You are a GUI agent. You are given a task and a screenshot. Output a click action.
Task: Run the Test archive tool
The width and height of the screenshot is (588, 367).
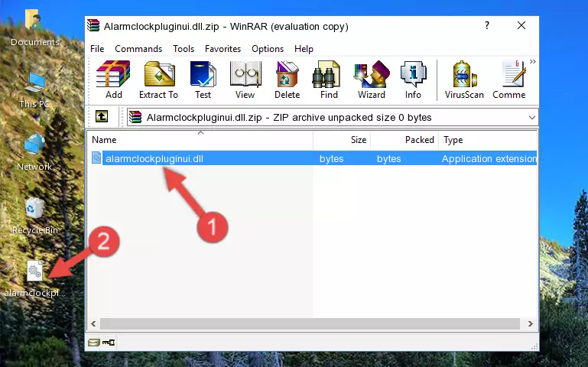coord(203,80)
